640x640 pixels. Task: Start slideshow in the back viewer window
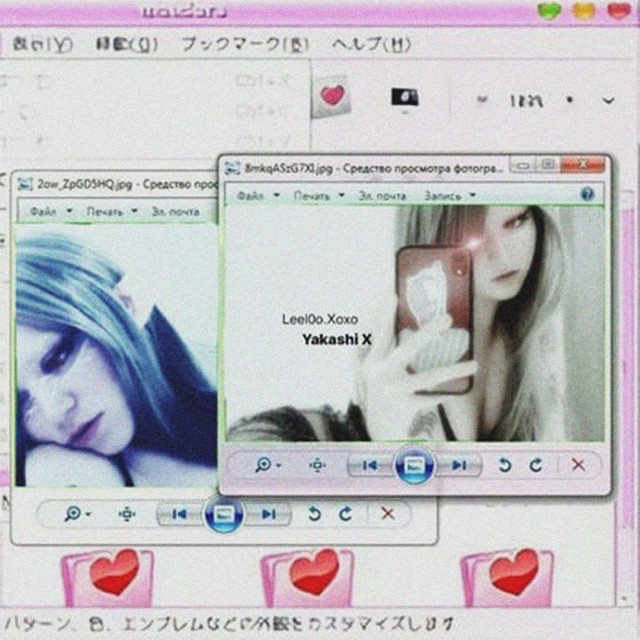tap(223, 514)
